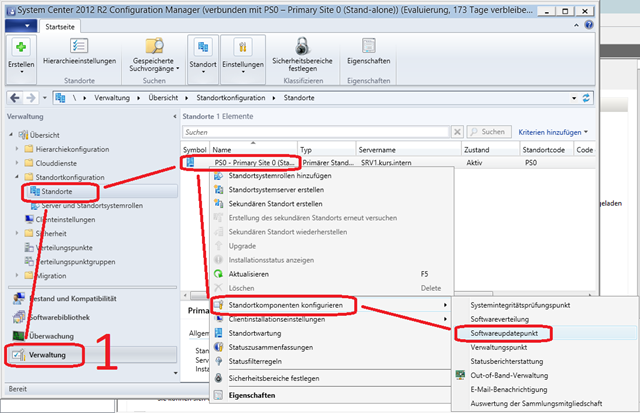Select Softwareverteilung in submenu

(545, 319)
